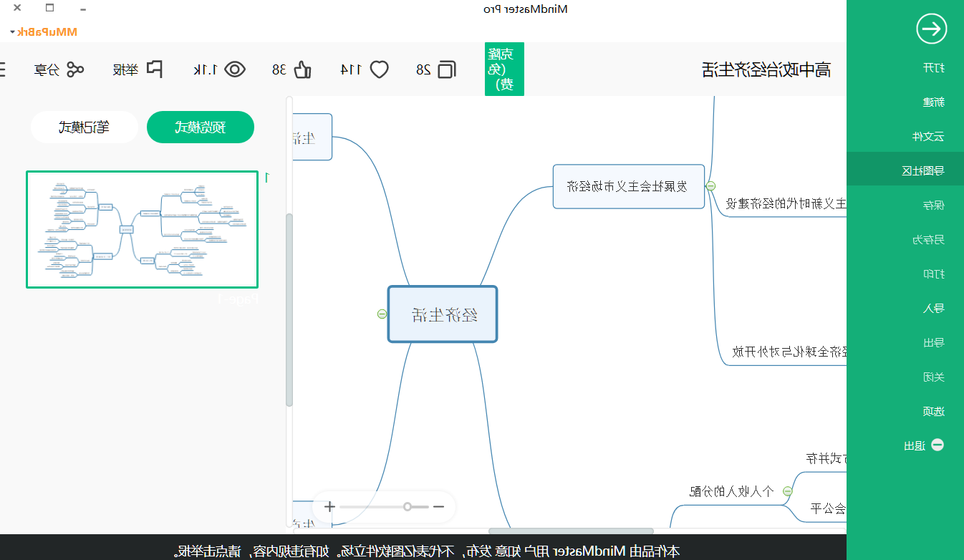Select the 个人收入的分配 node

[731, 491]
